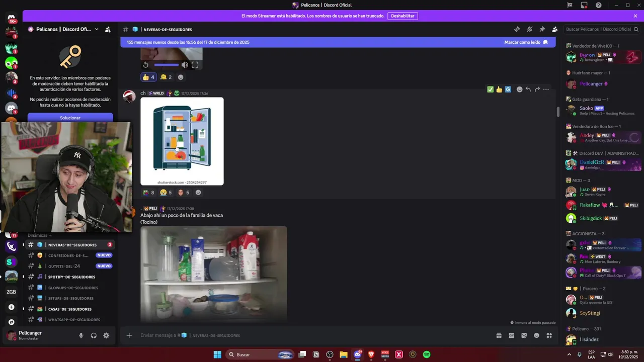Open the emoji picker in message bar
This screenshot has height=362, width=644.
pos(537,335)
